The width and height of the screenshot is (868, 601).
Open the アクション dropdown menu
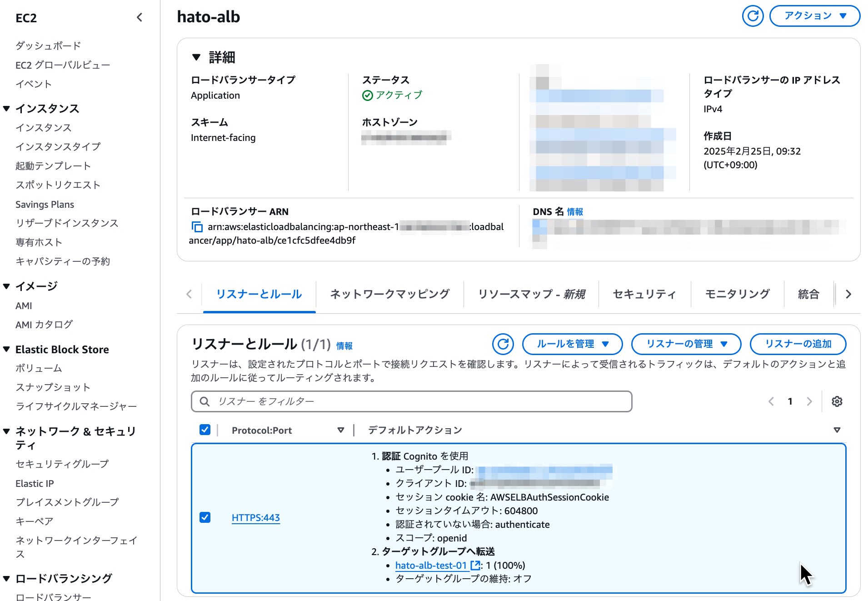click(x=815, y=16)
